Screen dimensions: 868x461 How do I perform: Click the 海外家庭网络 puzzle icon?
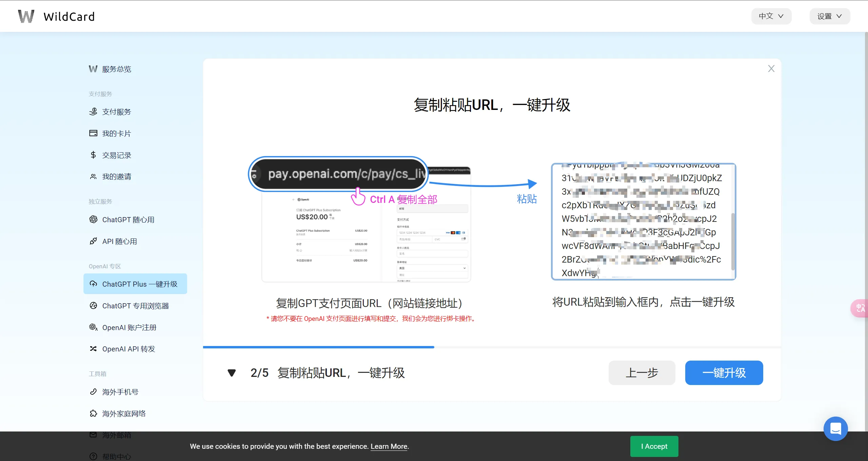point(93,414)
